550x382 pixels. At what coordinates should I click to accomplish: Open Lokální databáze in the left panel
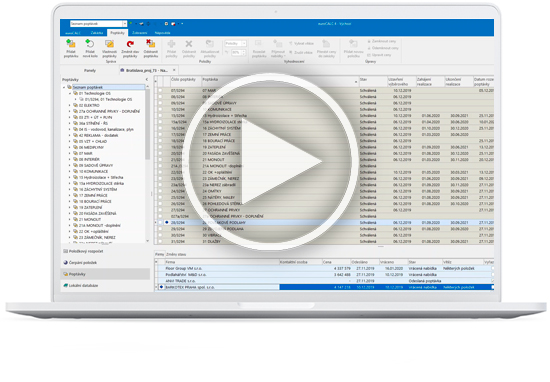(x=81, y=286)
